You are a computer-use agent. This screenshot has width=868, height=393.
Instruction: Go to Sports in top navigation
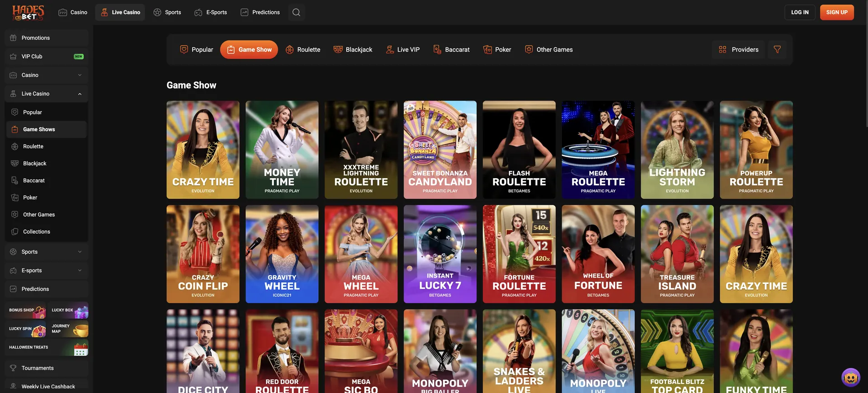click(x=167, y=12)
